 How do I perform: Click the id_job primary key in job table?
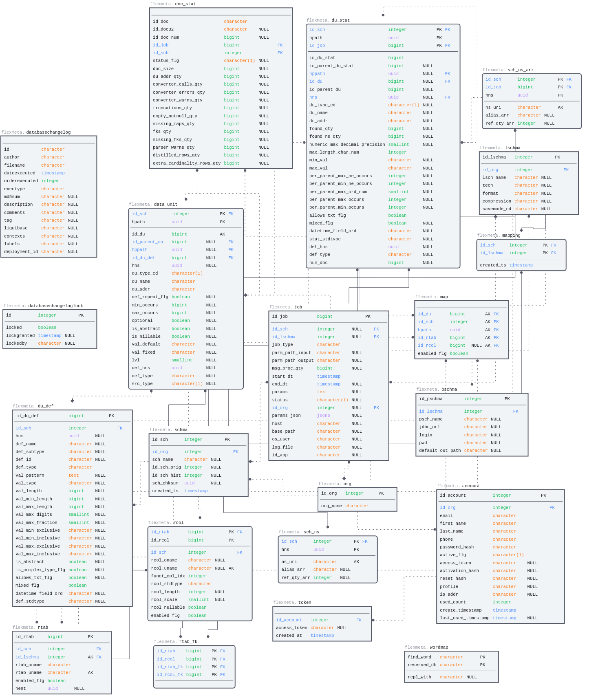pyautogui.click(x=280, y=317)
